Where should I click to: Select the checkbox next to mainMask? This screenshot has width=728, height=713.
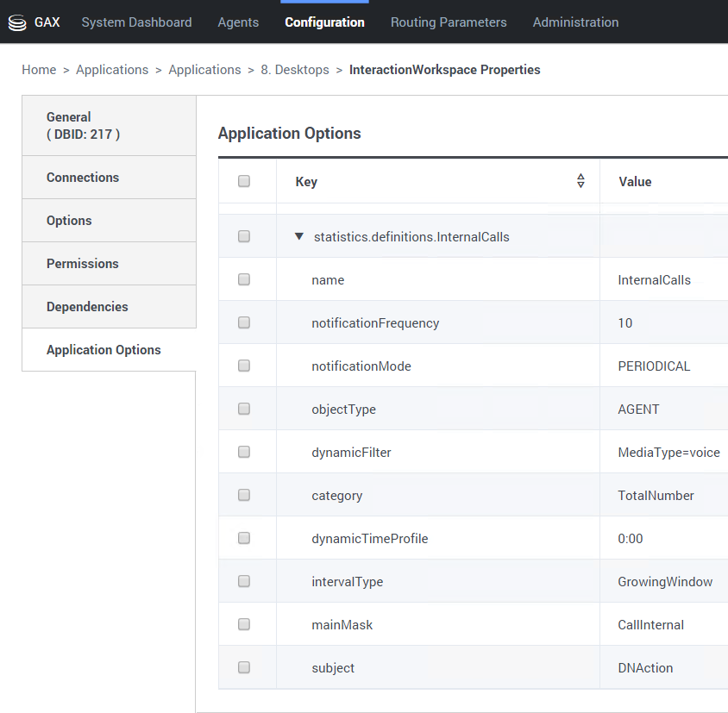pyautogui.click(x=244, y=624)
